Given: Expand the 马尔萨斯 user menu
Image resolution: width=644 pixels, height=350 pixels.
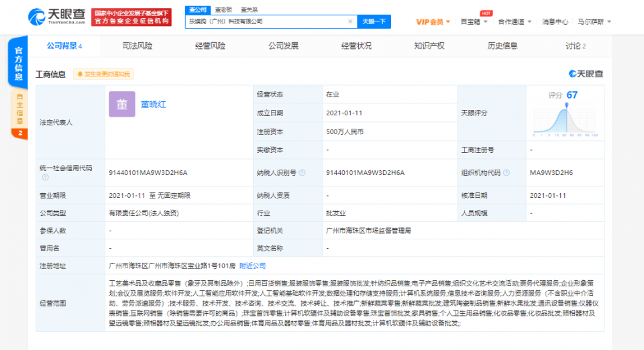Looking at the screenshot, I should [x=594, y=21].
